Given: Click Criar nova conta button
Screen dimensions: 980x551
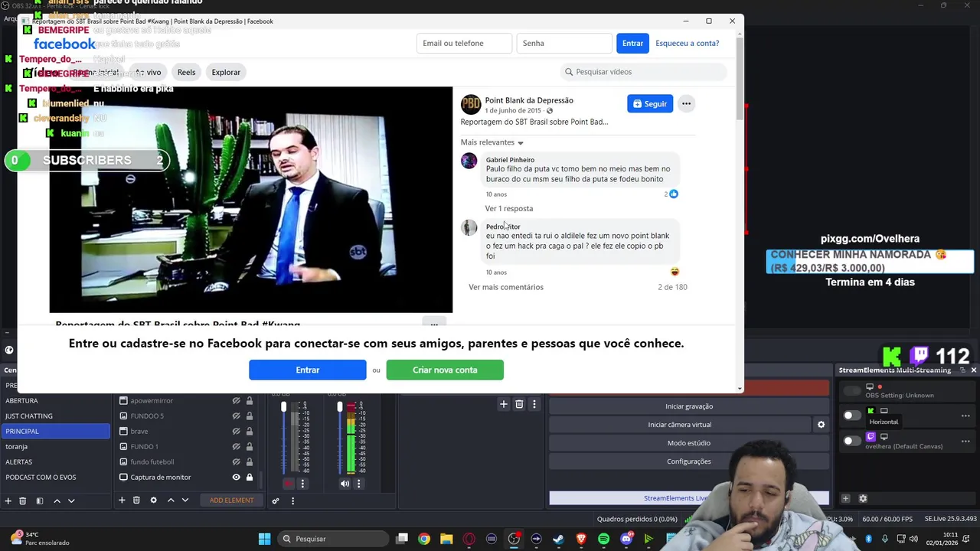Looking at the screenshot, I should click(445, 370).
